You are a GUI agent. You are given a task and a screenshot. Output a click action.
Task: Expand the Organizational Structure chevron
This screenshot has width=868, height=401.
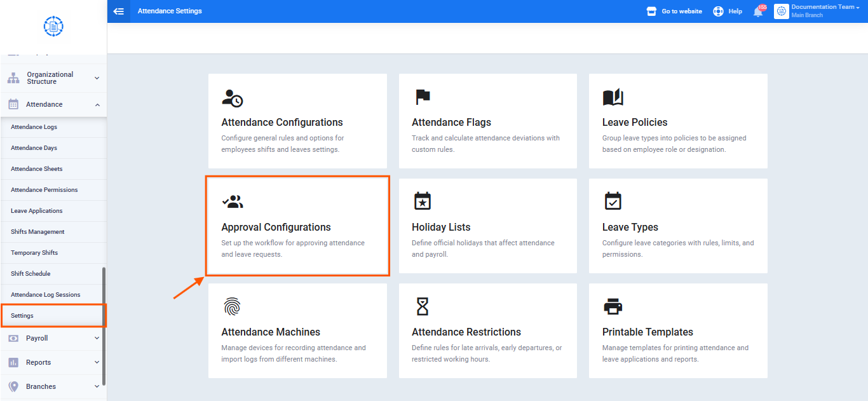pyautogui.click(x=97, y=78)
